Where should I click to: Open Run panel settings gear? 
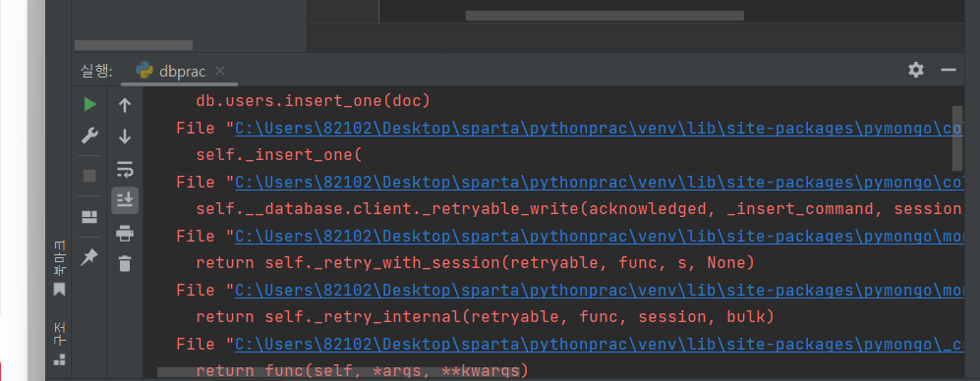[x=916, y=70]
